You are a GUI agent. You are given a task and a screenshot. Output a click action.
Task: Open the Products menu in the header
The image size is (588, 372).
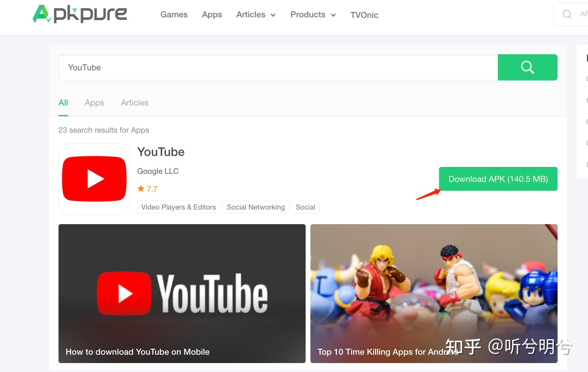308,15
